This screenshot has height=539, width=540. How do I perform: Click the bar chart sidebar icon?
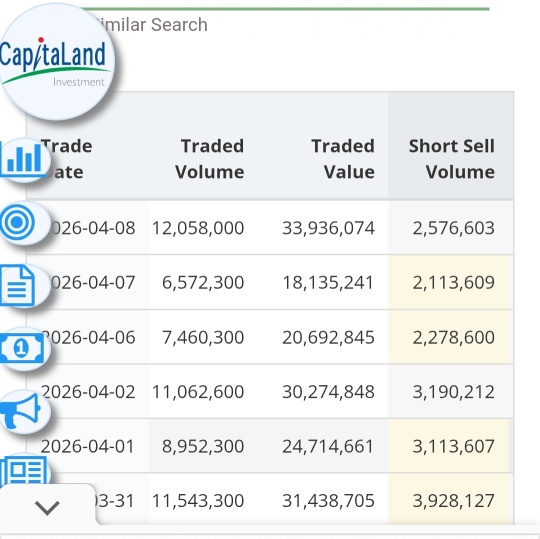pyautogui.click(x=24, y=160)
